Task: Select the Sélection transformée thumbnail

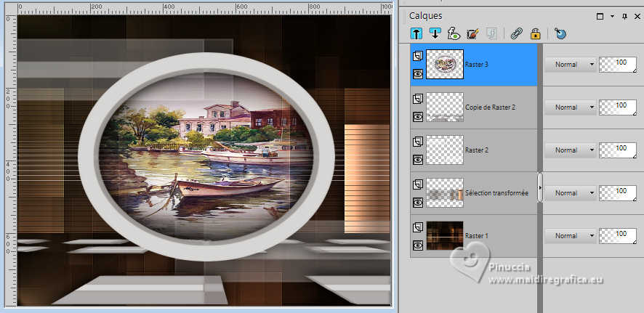Action: [x=445, y=192]
